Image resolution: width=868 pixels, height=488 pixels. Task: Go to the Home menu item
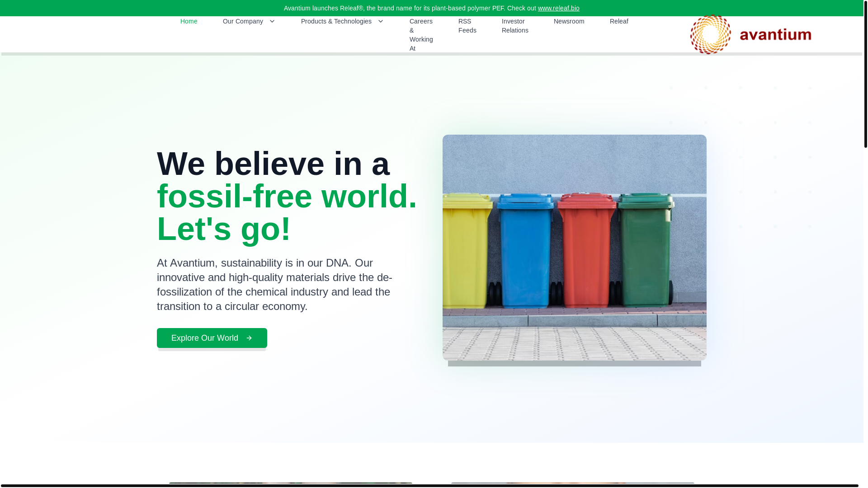[189, 21]
